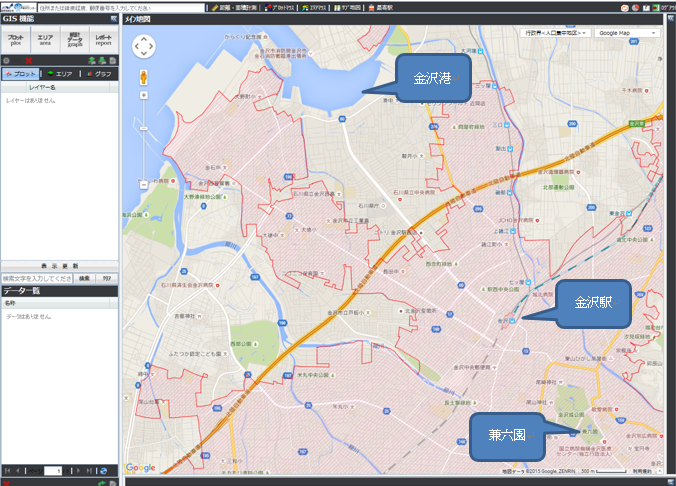Pan the map left with pan control
Image resolution: width=676 pixels, height=486 pixels.
pyautogui.click(x=136, y=46)
